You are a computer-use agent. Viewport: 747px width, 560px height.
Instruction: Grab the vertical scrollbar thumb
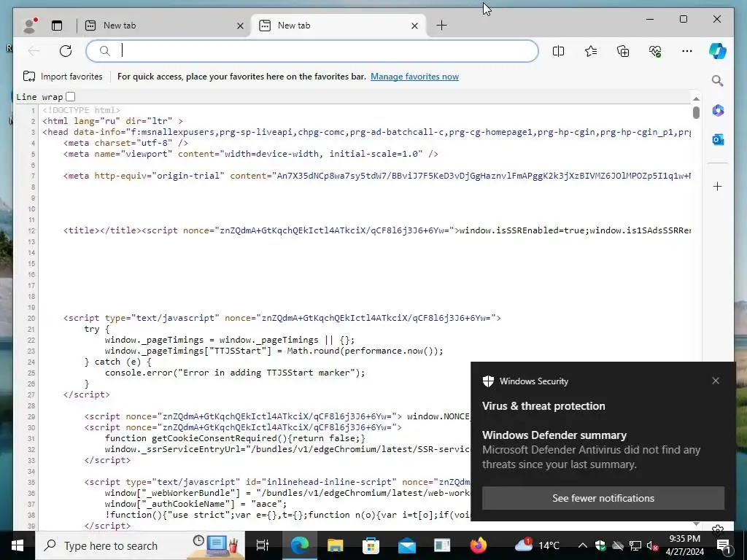[x=696, y=112]
